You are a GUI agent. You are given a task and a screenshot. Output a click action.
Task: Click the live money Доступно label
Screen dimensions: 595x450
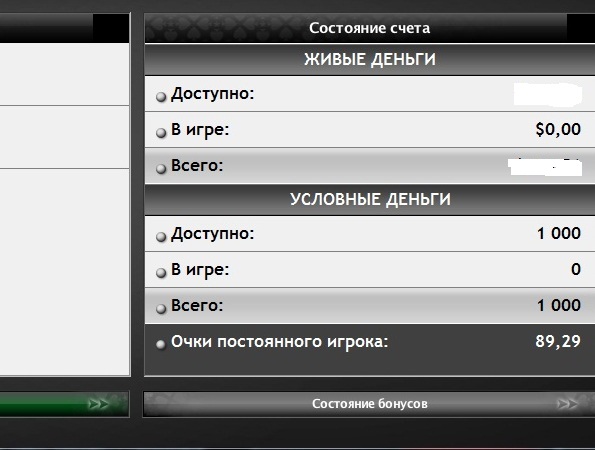click(212, 94)
